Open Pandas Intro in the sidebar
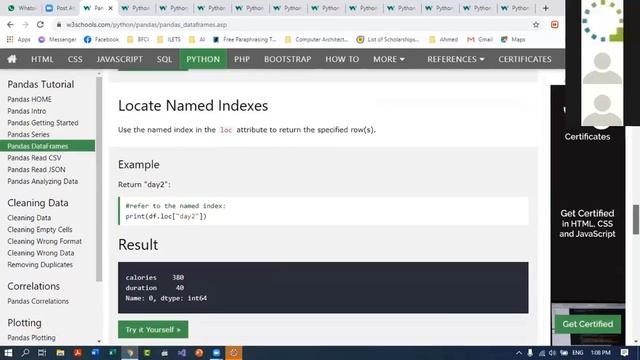This screenshot has width=640, height=360. pyautogui.click(x=27, y=111)
